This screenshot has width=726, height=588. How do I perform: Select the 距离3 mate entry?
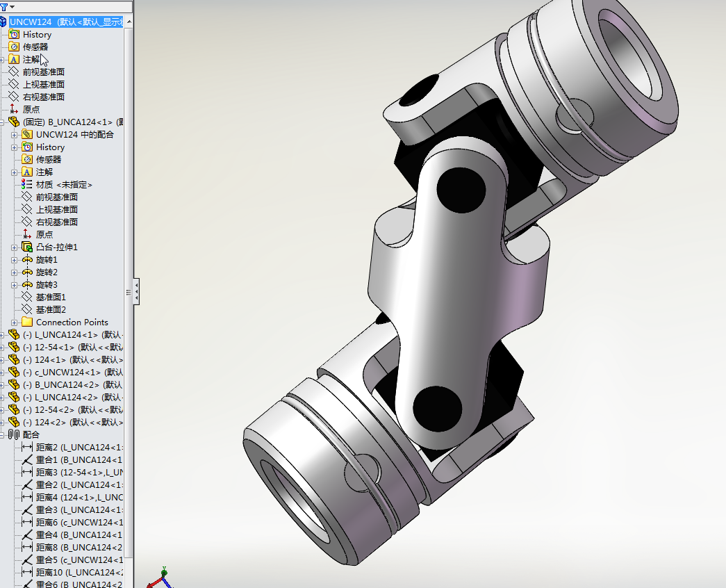tap(73, 472)
